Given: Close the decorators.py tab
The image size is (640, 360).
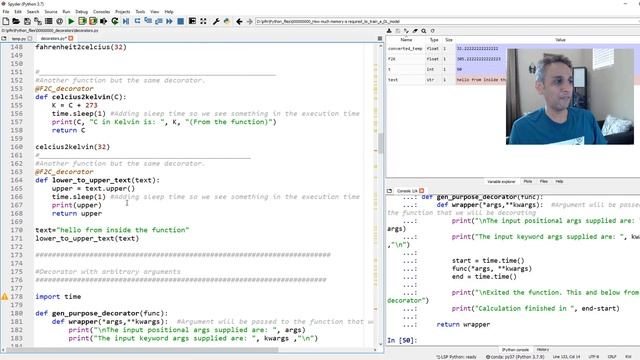Looking at the screenshot, I should pos(71,38).
